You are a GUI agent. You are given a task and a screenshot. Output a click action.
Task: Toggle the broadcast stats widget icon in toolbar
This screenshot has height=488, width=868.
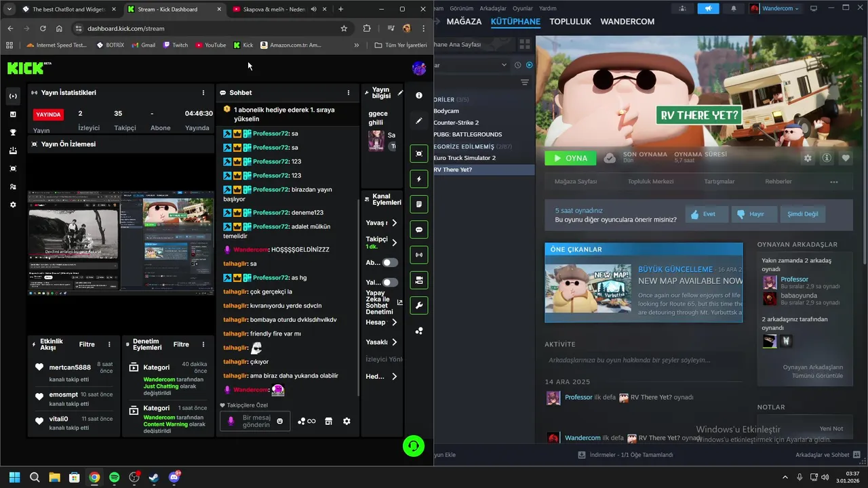coord(419,255)
